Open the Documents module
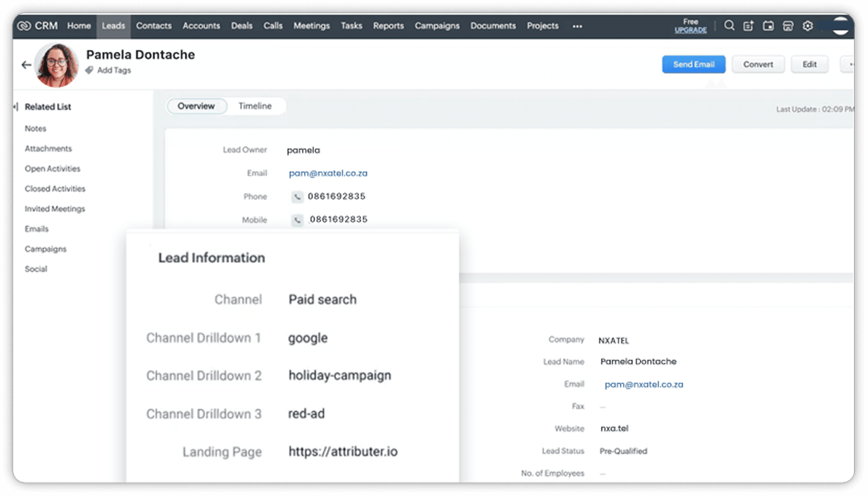Screen dimensions: 868x496 pos(493,26)
